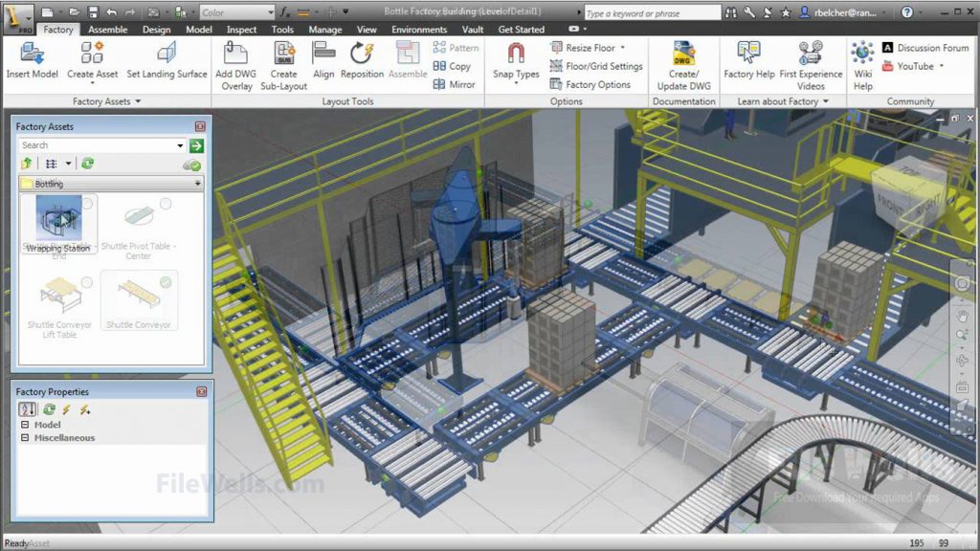
Task: Switch to the Get Started tab
Action: [x=522, y=30]
